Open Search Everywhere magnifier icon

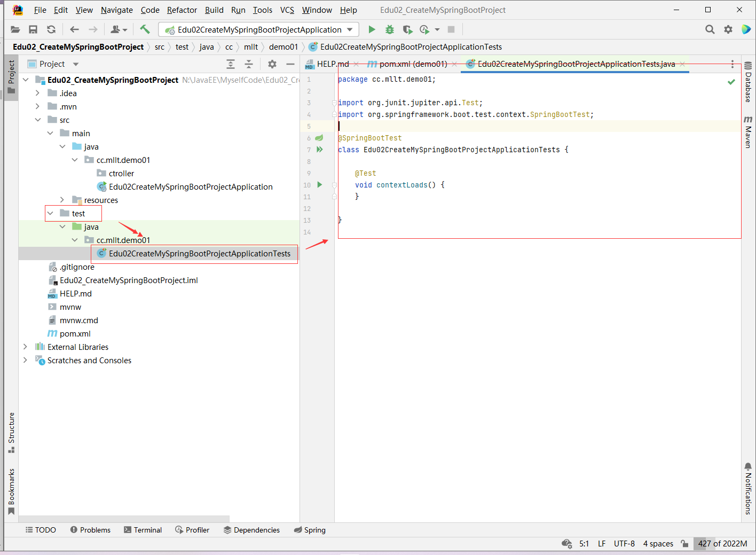(x=710, y=29)
